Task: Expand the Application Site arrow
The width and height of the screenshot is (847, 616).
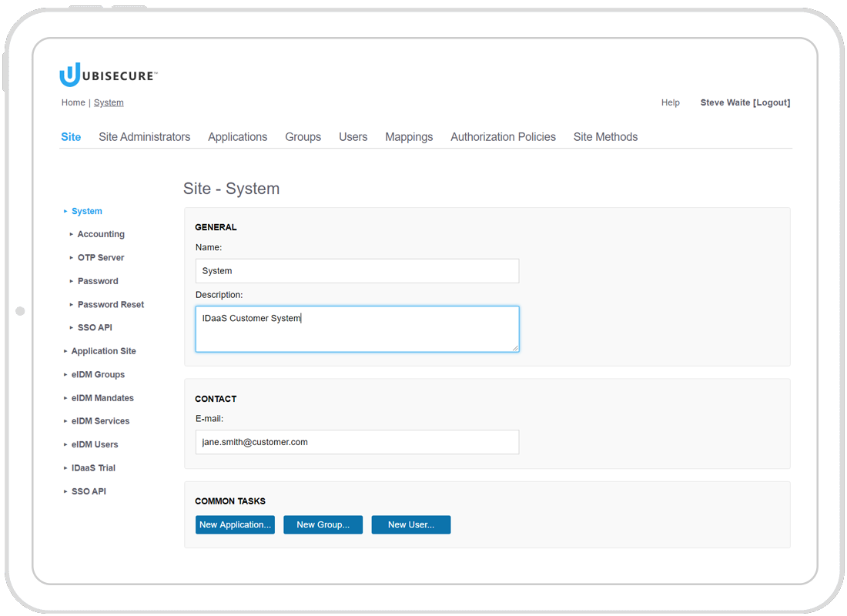Action: (x=65, y=351)
